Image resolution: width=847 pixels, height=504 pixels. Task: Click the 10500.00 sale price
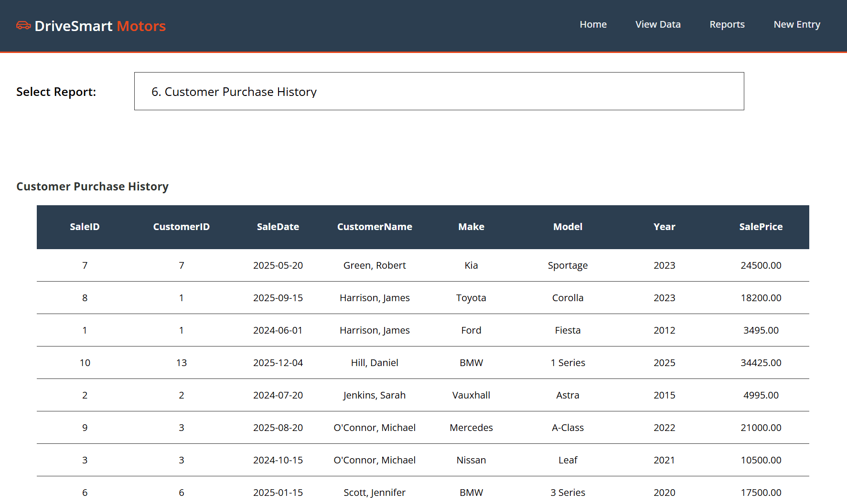pyautogui.click(x=761, y=460)
